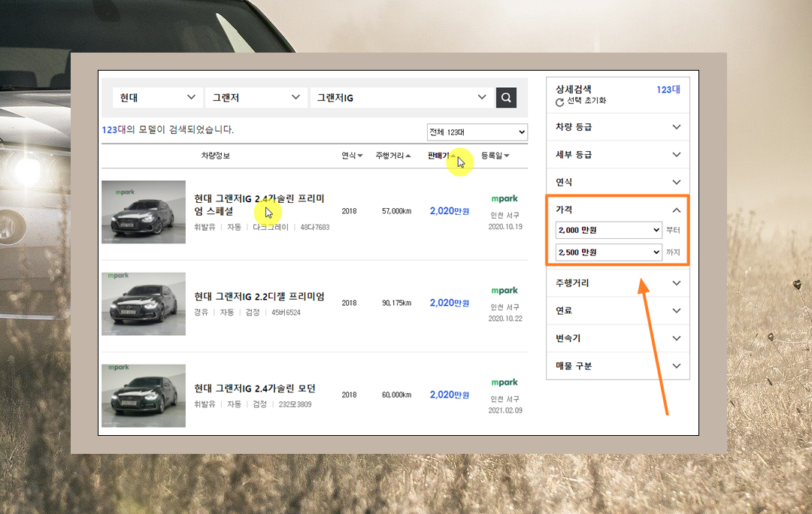Click the plate number 232모3809
This screenshot has width=812, height=514.
(295, 404)
